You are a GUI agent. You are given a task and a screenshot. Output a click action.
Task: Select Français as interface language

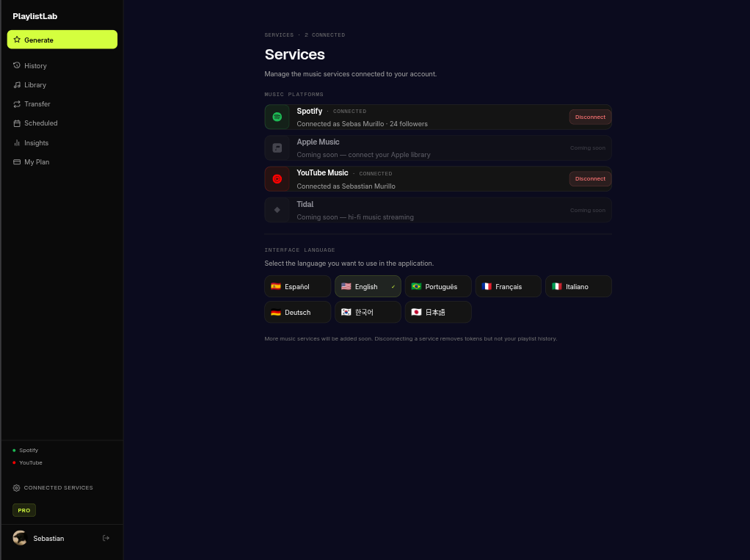[509, 286]
